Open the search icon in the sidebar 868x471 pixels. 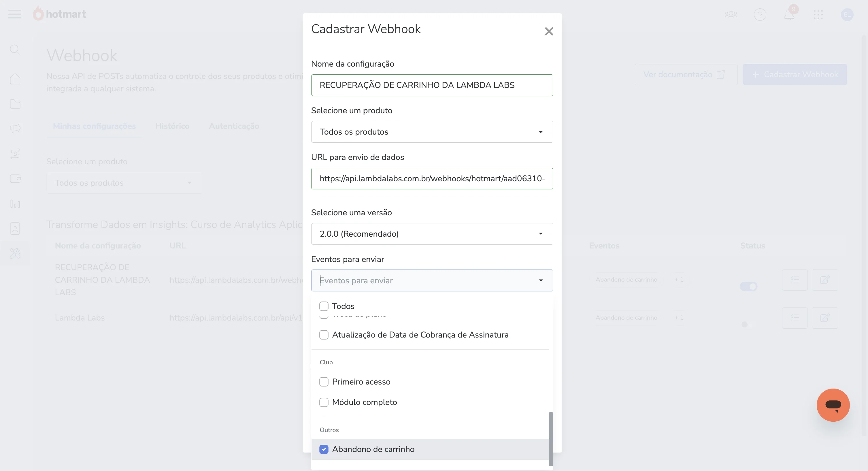click(15, 50)
